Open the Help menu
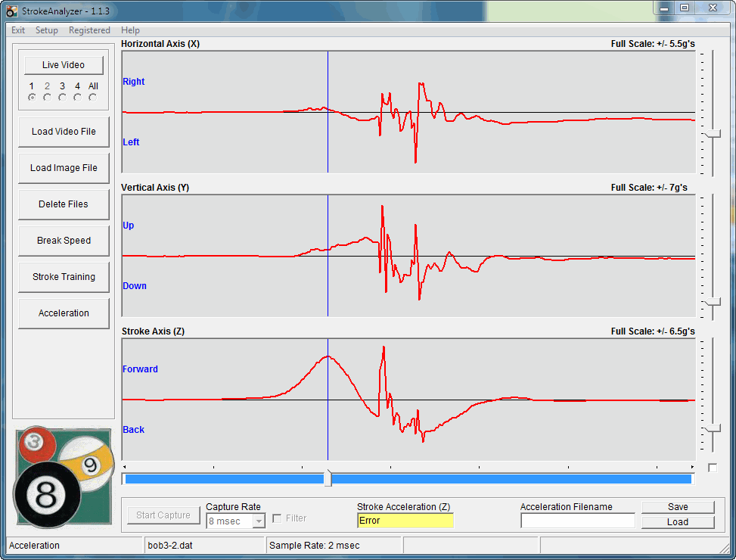This screenshot has height=560, width=736. click(x=130, y=30)
